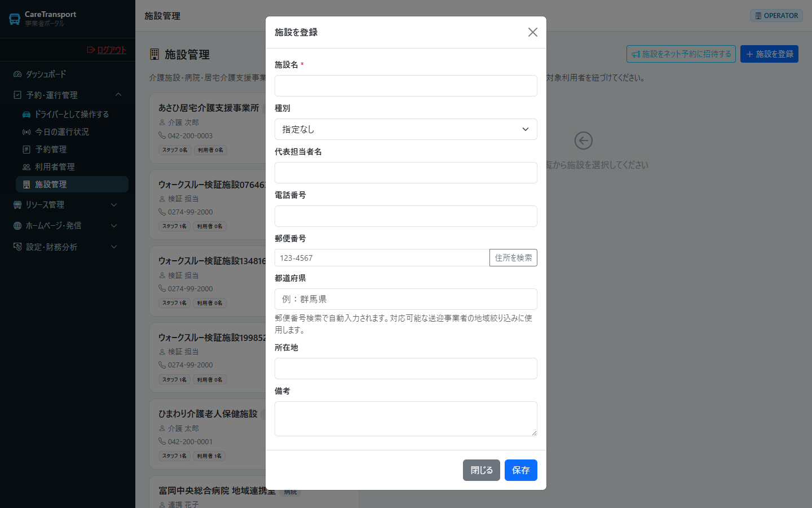The width and height of the screenshot is (812, 508).
Task: Click the OPERATOR badge
Action: tap(776, 16)
